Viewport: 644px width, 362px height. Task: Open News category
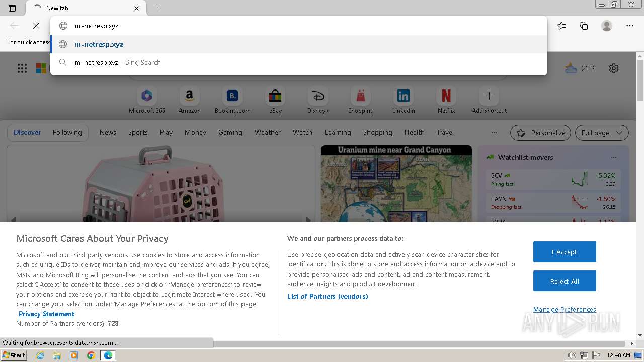108,132
